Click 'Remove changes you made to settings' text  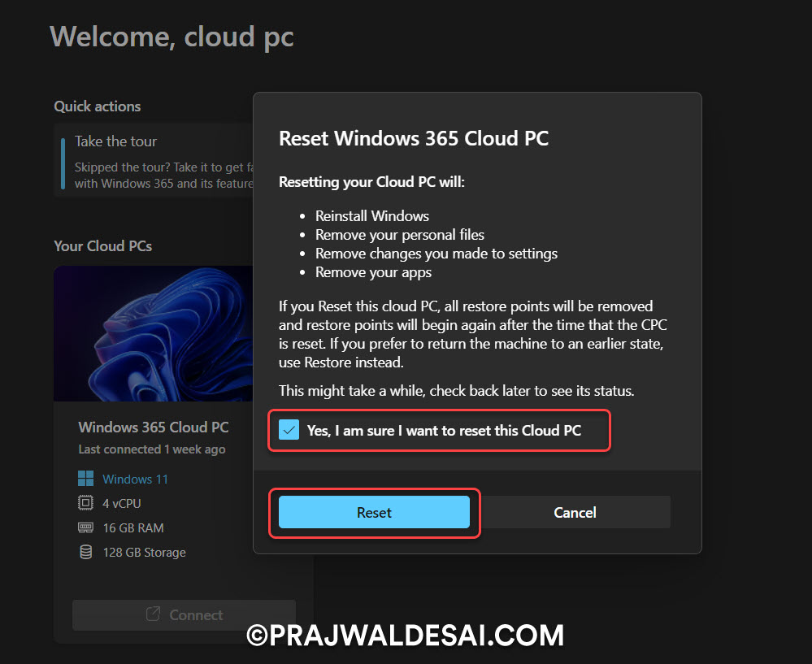click(x=436, y=254)
